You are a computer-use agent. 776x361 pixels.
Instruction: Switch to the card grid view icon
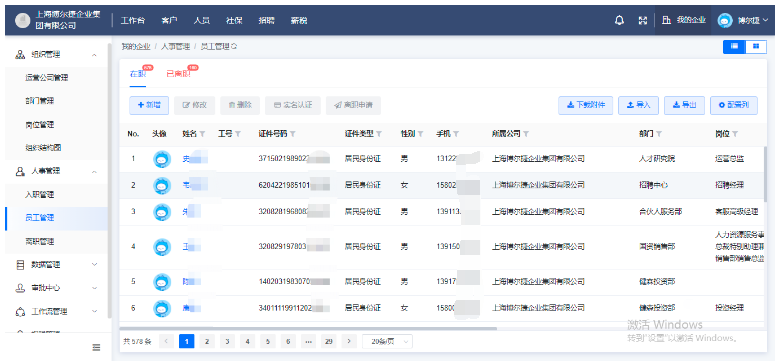tap(756, 46)
